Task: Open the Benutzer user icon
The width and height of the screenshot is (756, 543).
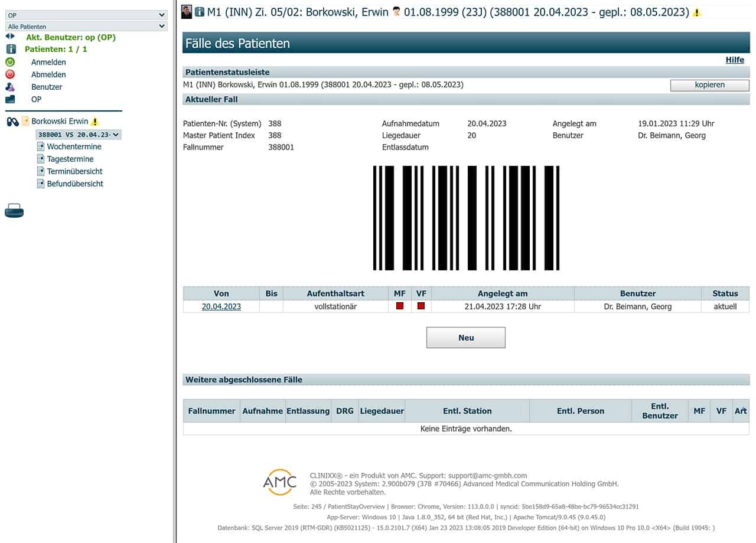Action: [10, 87]
